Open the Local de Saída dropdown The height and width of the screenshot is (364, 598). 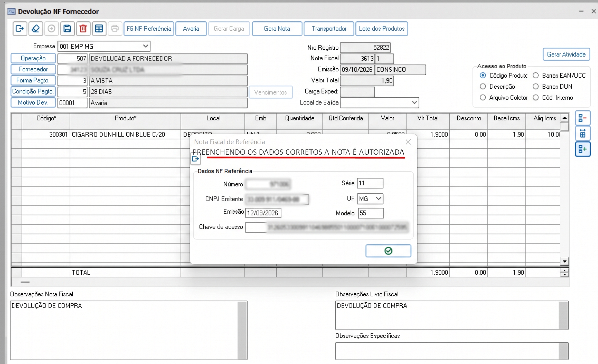click(379, 103)
